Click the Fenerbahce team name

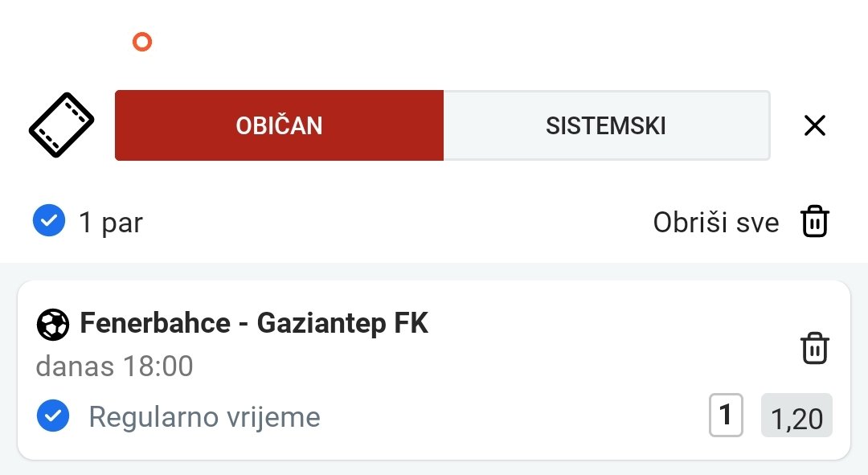click(x=155, y=323)
